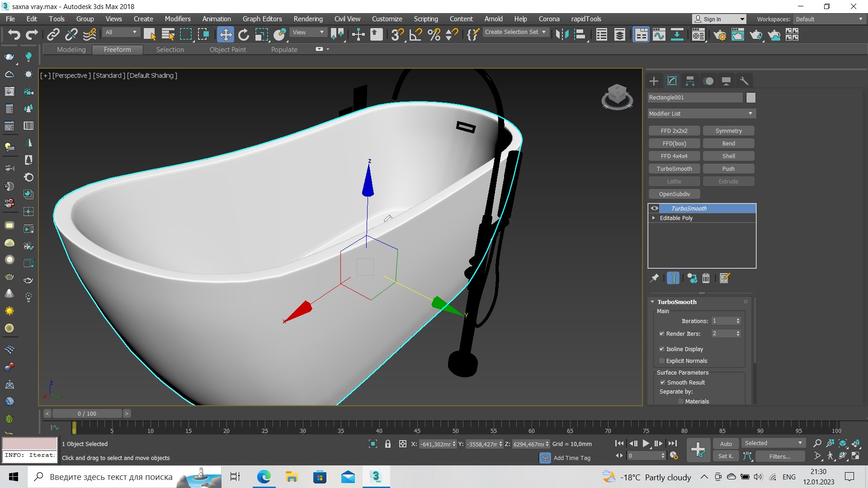Click the Auto key button
This screenshot has height=488, width=868.
(x=726, y=444)
